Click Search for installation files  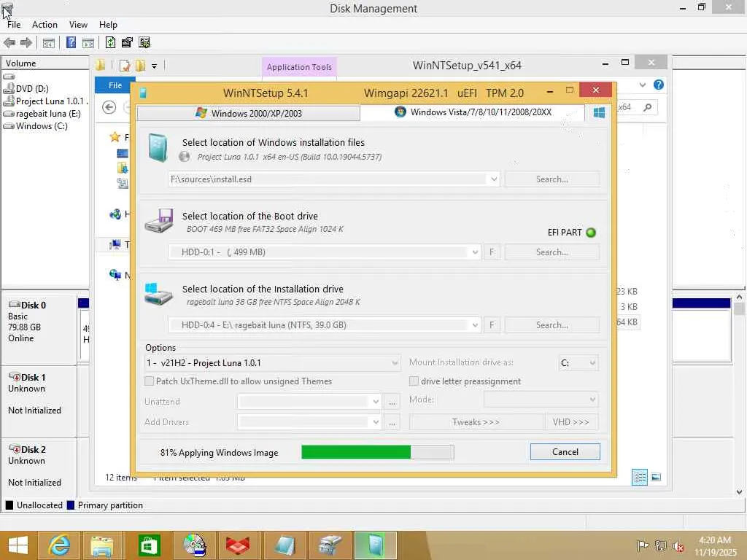pos(552,179)
